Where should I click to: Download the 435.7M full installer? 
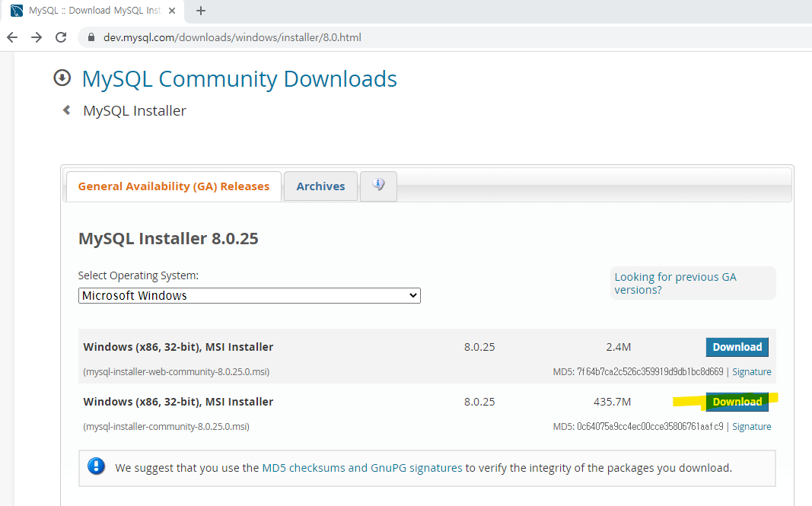[x=737, y=402]
